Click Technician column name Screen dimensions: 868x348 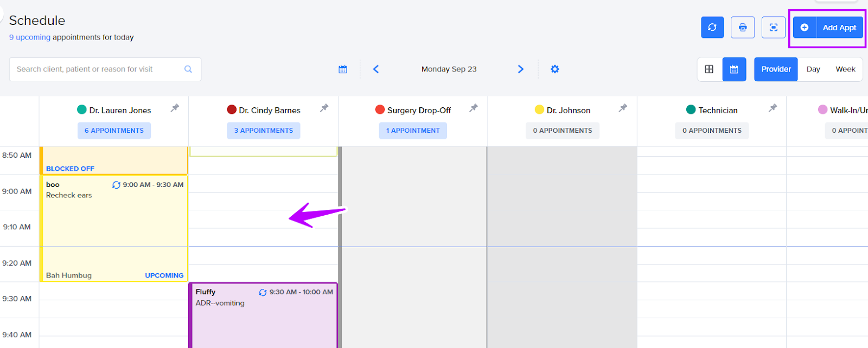(718, 110)
